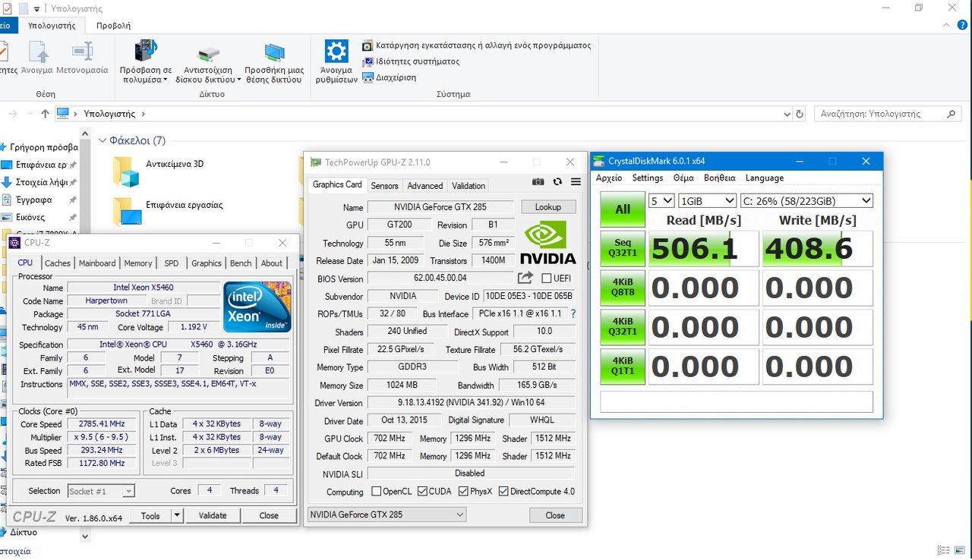Open the CrystalDiskMark drive selection dropdown
The image size is (972, 560).
pos(808,201)
